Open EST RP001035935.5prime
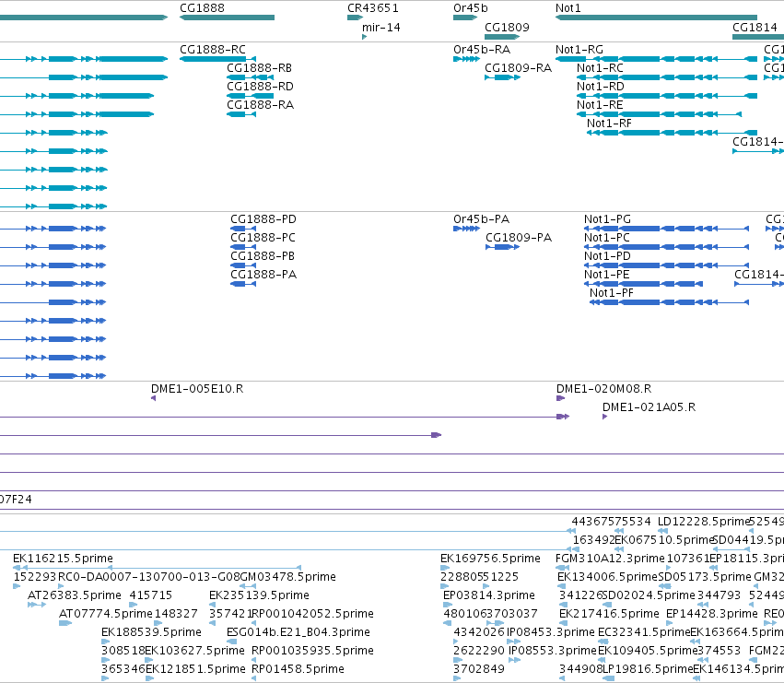 click(312, 651)
